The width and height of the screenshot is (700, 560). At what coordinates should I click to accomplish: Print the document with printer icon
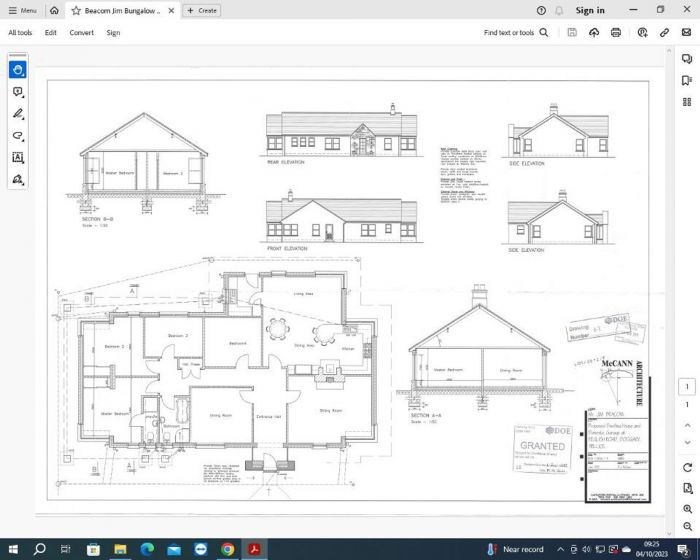point(616,33)
